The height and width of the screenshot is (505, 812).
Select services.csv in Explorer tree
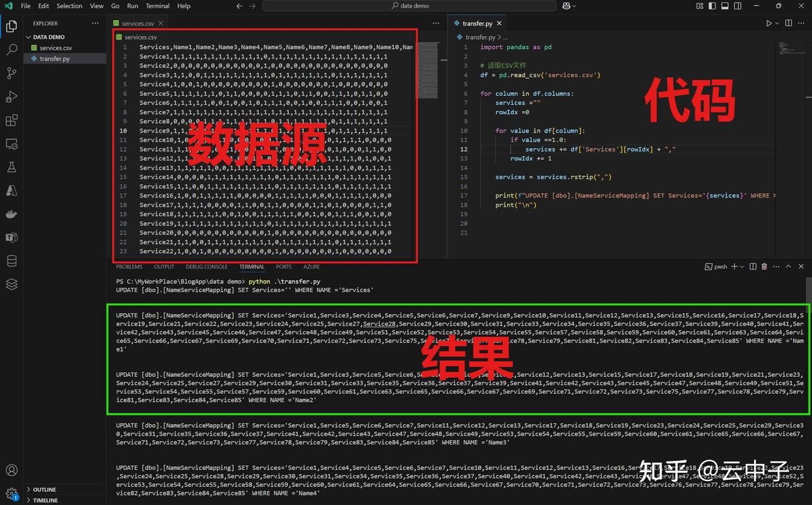click(x=65, y=48)
